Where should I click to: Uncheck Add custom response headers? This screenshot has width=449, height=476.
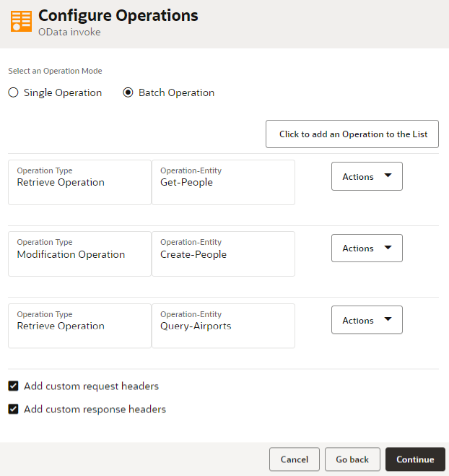click(x=13, y=409)
